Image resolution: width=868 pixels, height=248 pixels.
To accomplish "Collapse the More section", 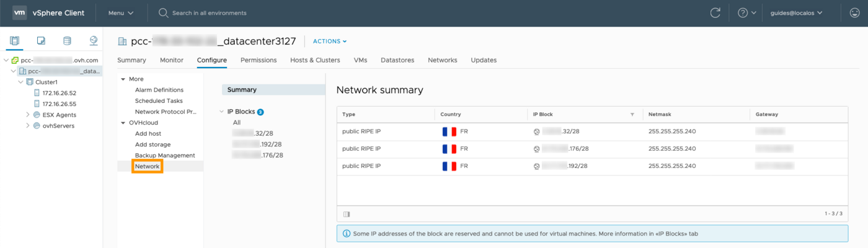I will pyautogui.click(x=123, y=79).
